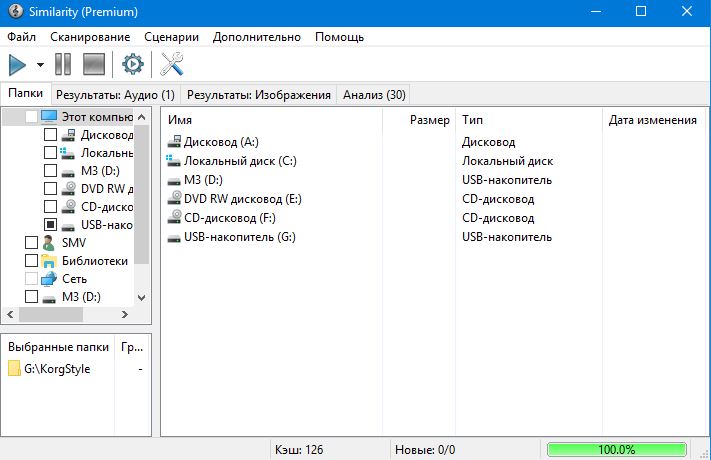Open the dropdown arrow next to Play
This screenshot has width=711, height=460.
pyautogui.click(x=41, y=65)
